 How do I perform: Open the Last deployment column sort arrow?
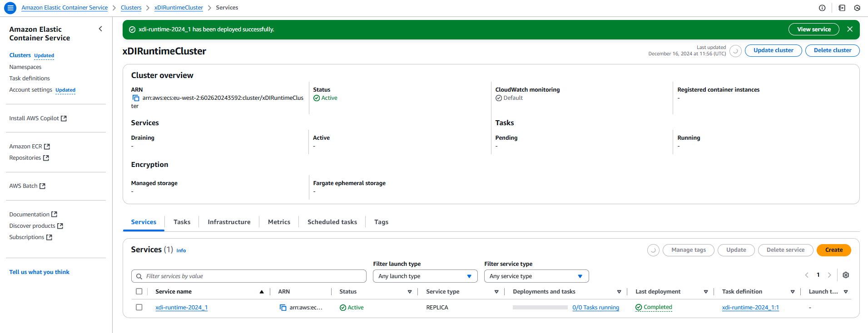[706, 292]
